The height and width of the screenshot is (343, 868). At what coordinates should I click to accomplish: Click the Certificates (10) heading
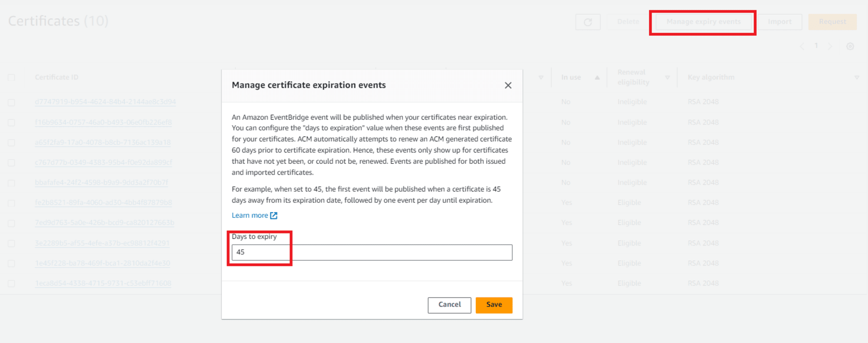pos(58,21)
